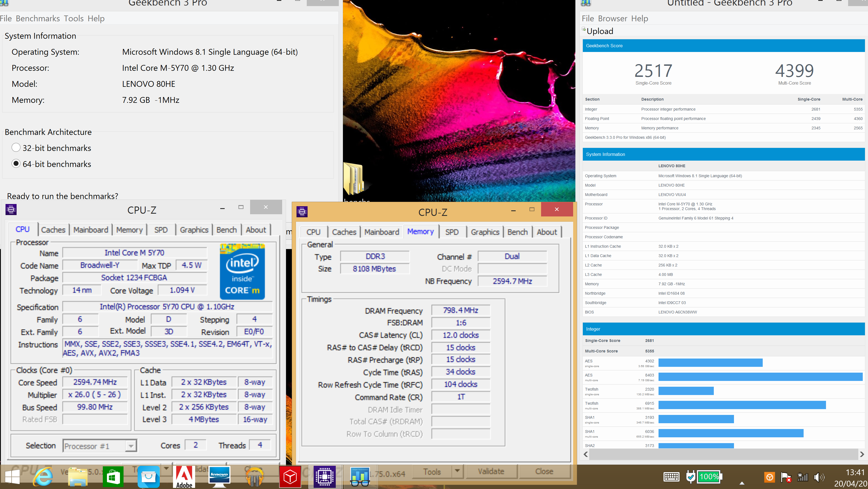The width and height of the screenshot is (868, 489).
Task: Switch to SPD tab in right CPU-Z
Action: tap(452, 232)
